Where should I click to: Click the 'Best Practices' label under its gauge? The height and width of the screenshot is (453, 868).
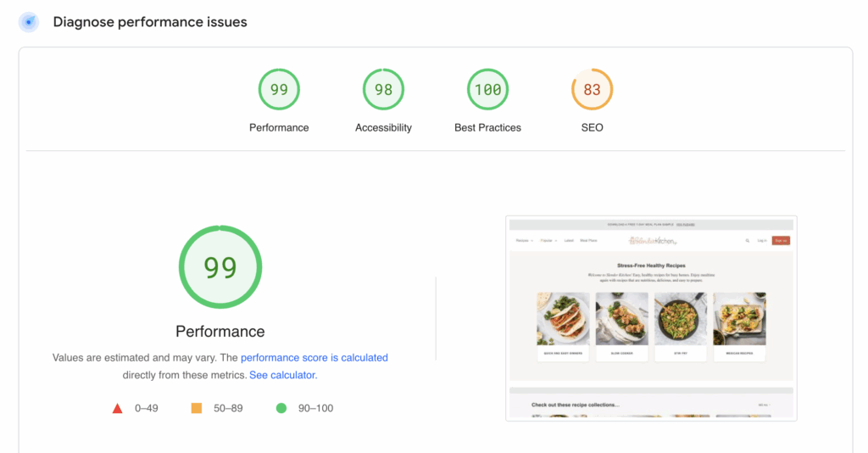pos(487,128)
